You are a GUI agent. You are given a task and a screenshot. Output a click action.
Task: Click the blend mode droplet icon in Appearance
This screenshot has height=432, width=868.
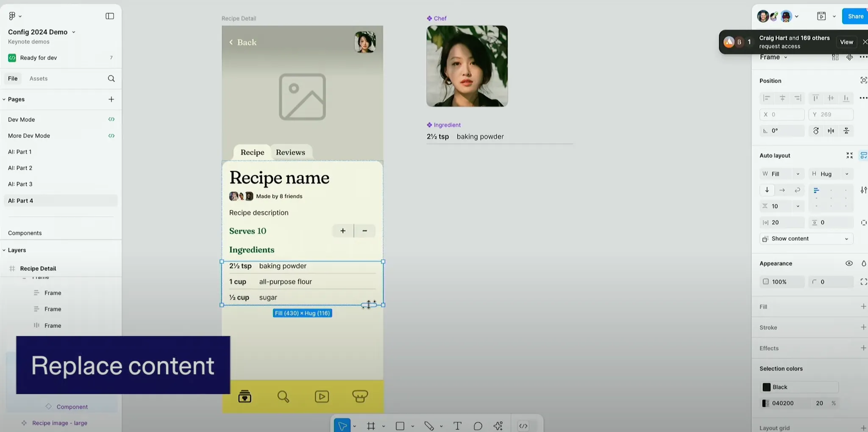(864, 263)
